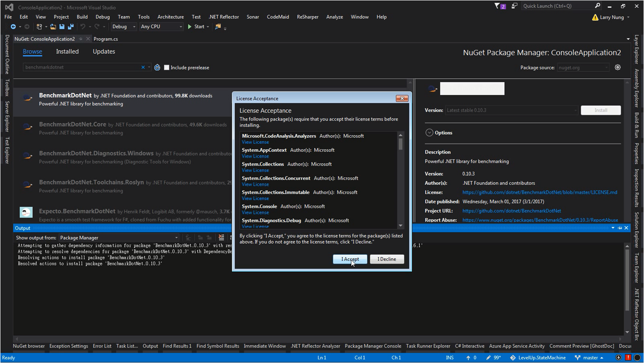Viewport: 644px width, 363px height.
Task: Open the File menu
Action: click(x=8, y=17)
